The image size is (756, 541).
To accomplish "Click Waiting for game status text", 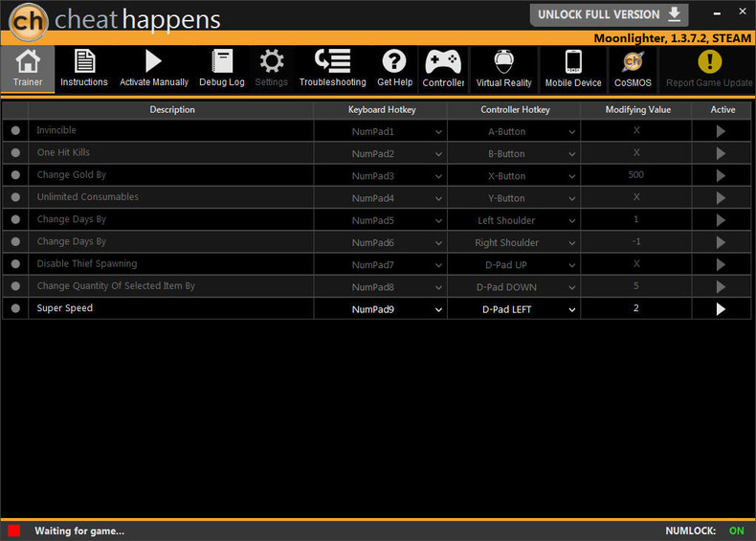I will [79, 530].
